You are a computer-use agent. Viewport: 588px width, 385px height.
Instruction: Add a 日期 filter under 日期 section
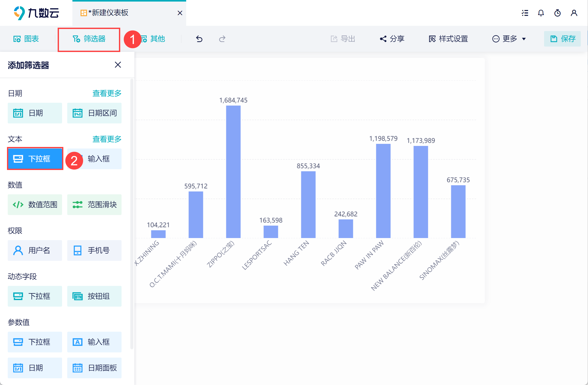[35, 113]
